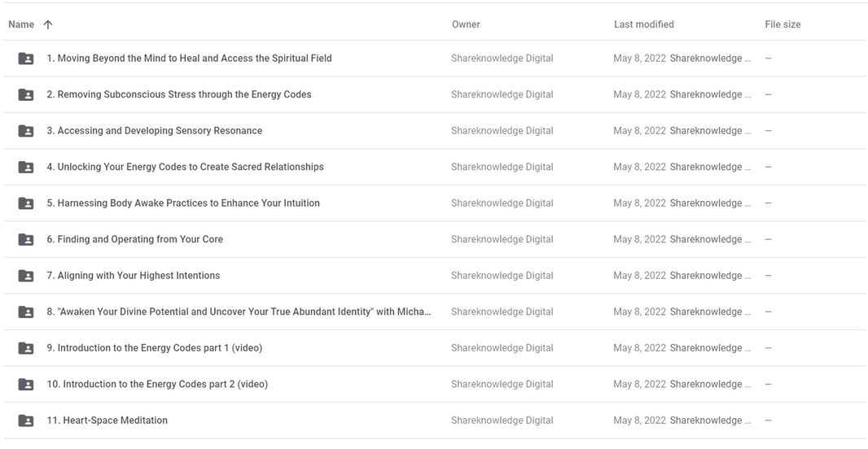Screen dimensions: 868x449
Task: Open the Awaken Your Divine Potential folder
Action: coord(239,312)
